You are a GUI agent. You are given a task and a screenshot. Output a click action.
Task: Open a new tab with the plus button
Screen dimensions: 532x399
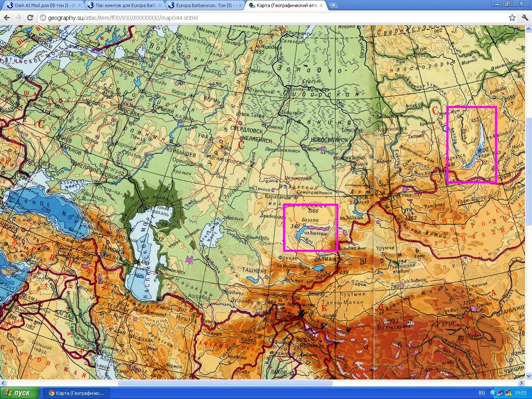[x=333, y=5]
